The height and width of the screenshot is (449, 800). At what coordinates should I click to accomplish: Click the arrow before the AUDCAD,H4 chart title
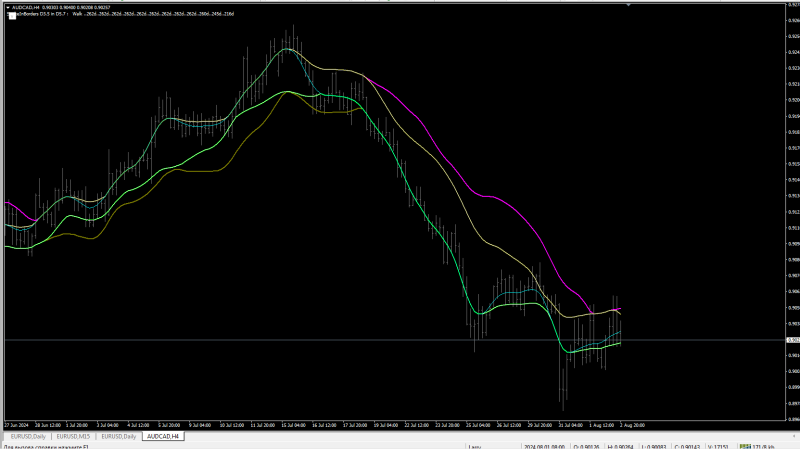(8, 8)
